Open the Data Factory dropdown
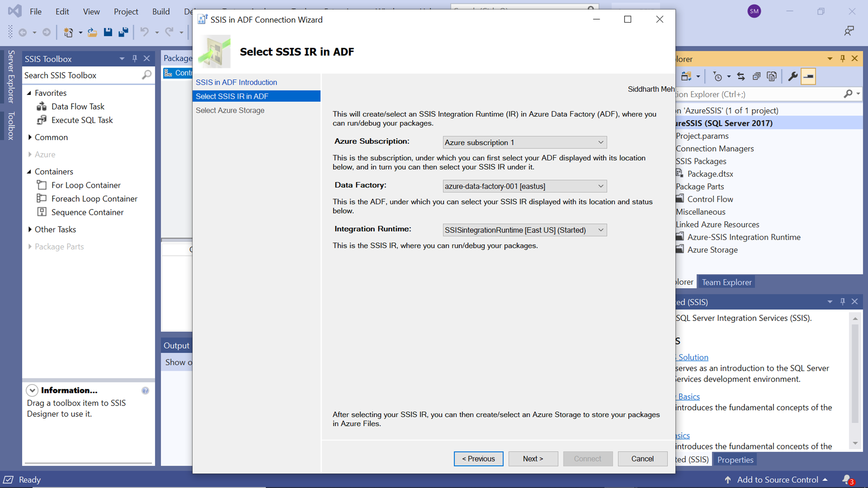Viewport: 868px width, 488px height. tap(601, 186)
